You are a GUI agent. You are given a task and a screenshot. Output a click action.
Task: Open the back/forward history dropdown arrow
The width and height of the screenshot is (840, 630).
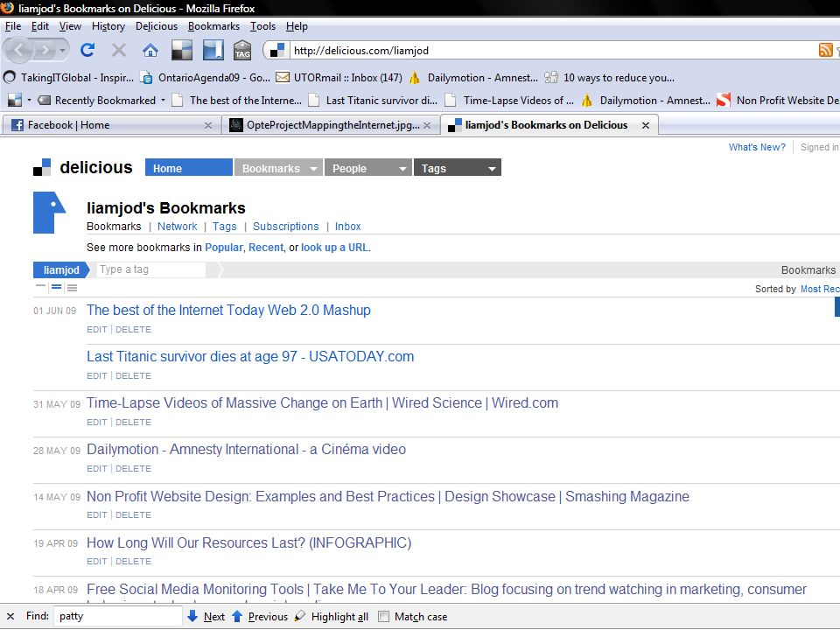[63, 51]
